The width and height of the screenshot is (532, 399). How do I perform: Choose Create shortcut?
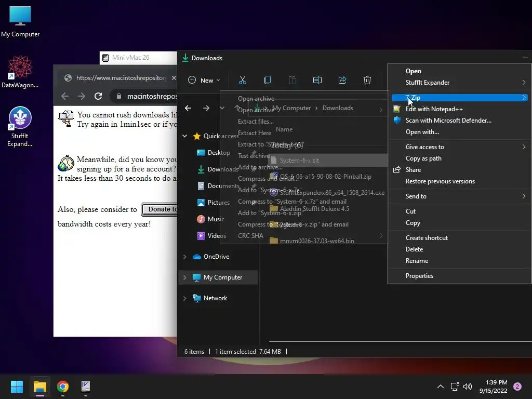click(x=459, y=238)
